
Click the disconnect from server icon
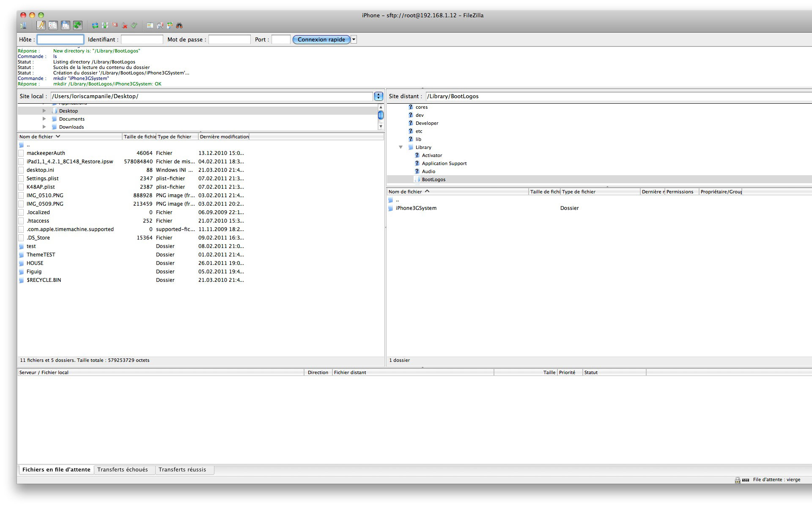click(x=124, y=25)
